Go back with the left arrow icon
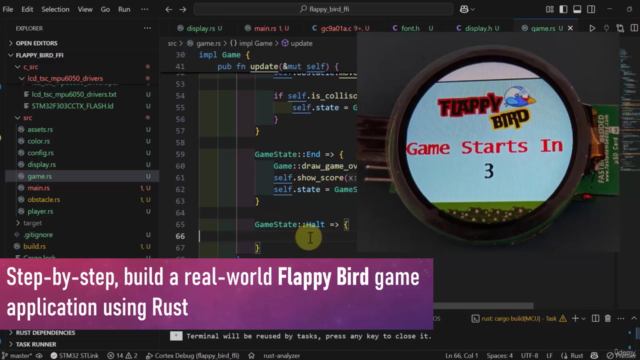This screenshot has width=640, height=360. [169, 9]
